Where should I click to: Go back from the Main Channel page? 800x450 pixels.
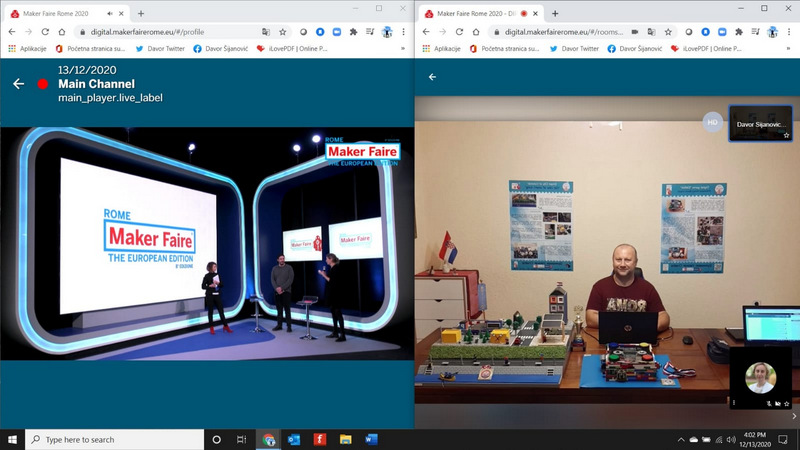[18, 84]
